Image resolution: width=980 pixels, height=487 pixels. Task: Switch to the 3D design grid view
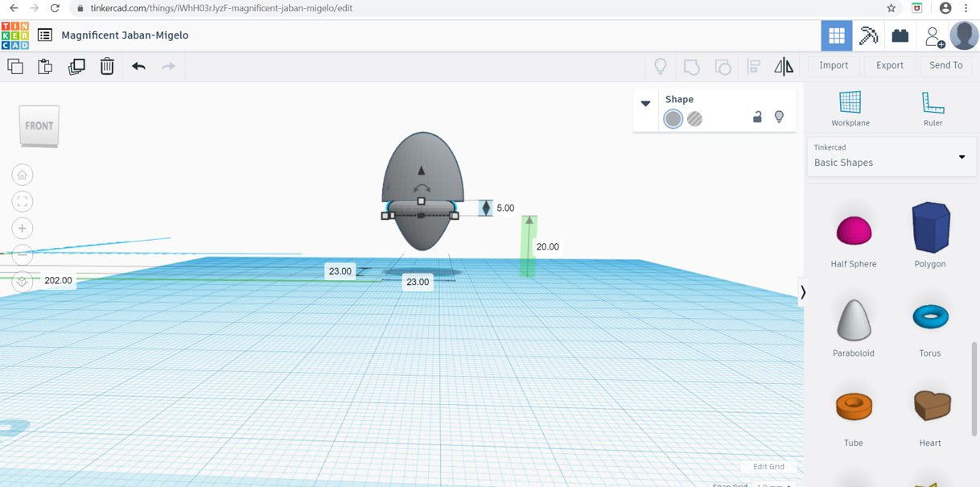(837, 35)
